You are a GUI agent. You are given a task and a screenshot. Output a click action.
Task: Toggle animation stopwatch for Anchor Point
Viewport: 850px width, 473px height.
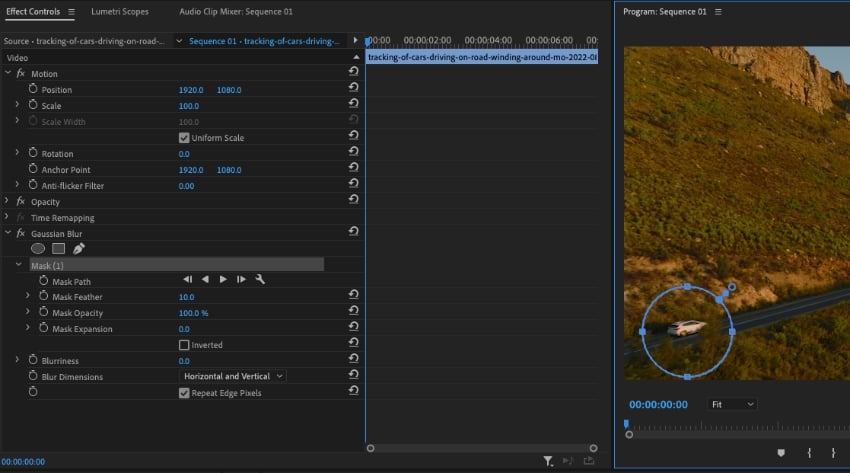pyautogui.click(x=33, y=169)
